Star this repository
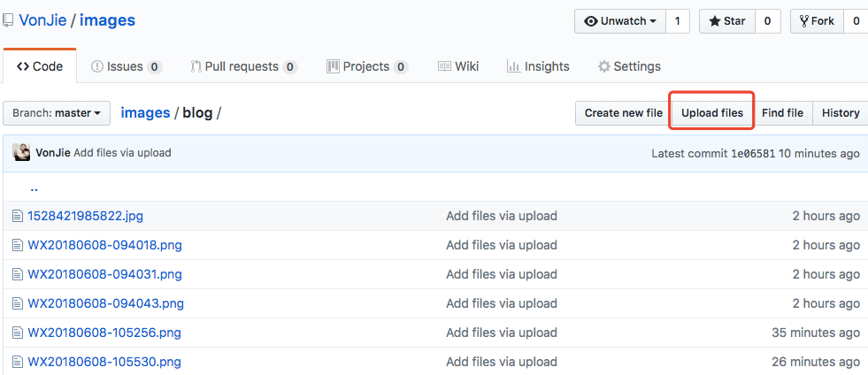Image resolution: width=868 pixels, height=375 pixels. tap(727, 21)
